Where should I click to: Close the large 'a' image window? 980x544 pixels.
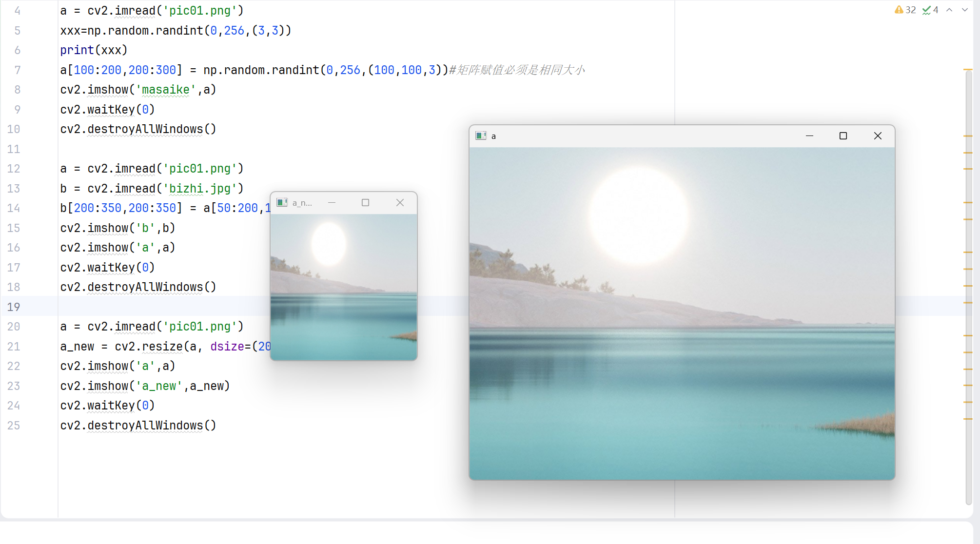point(878,136)
